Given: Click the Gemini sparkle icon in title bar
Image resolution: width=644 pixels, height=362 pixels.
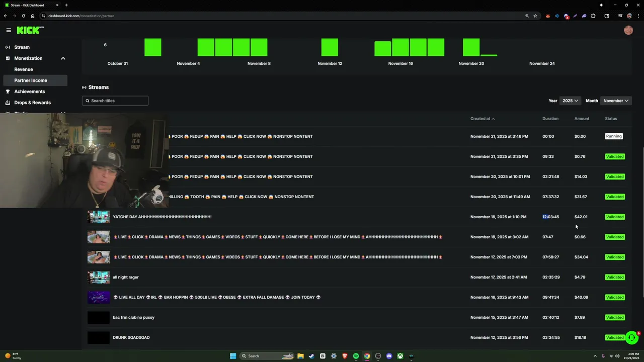Looking at the screenshot, I should [601, 5].
